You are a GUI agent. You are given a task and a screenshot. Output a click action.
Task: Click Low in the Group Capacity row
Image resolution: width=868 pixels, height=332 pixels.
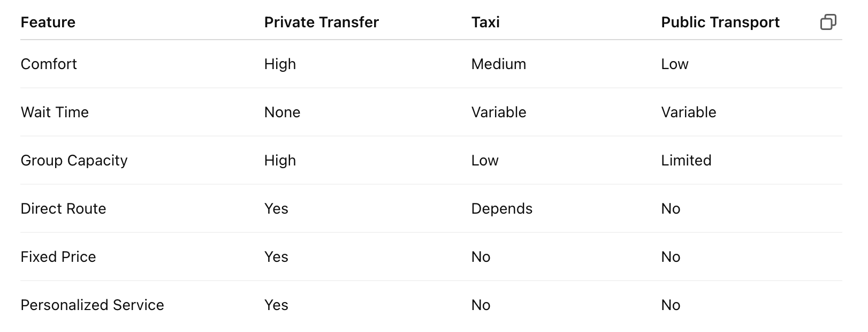tap(484, 161)
